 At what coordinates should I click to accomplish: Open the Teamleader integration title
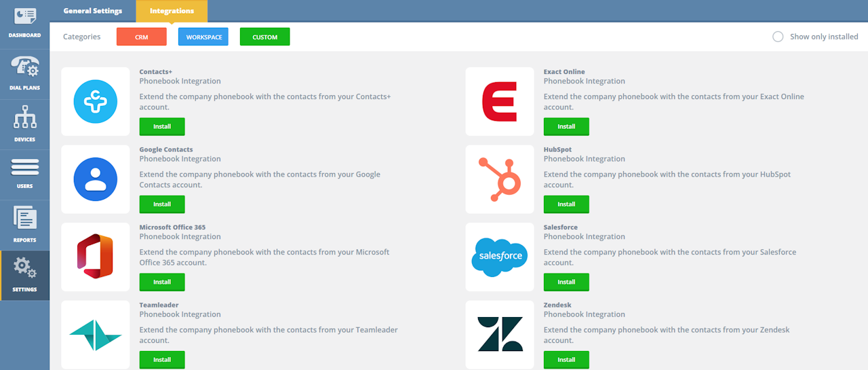coord(159,305)
